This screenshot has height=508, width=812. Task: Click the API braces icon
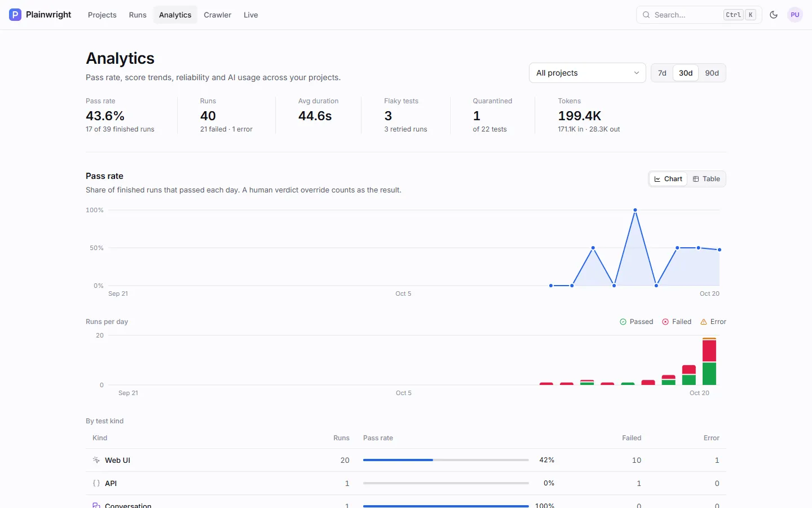(96, 483)
